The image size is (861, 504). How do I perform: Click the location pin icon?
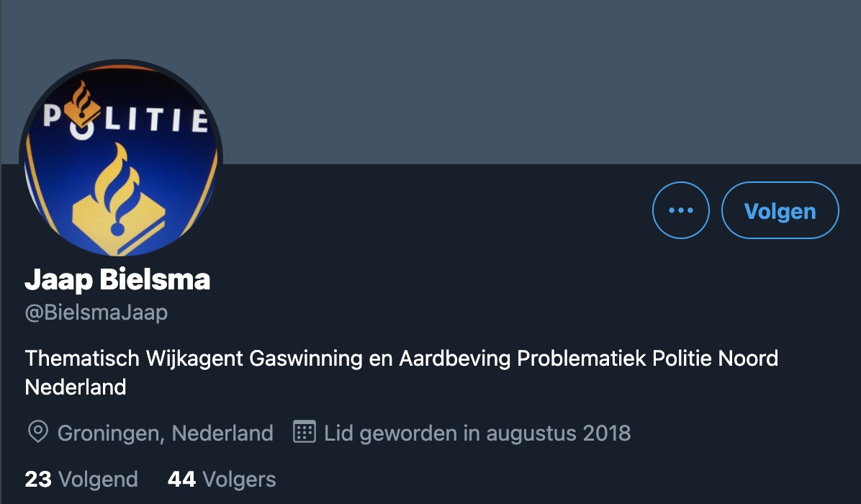pos(38,432)
